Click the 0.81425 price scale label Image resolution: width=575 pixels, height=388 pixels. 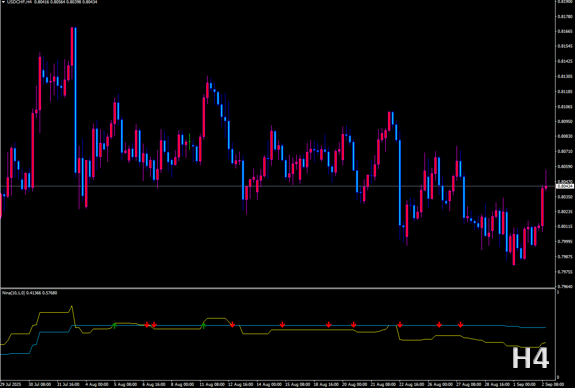pyautogui.click(x=565, y=61)
